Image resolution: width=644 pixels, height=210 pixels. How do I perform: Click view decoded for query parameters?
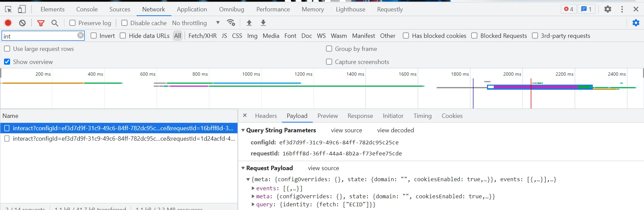pyautogui.click(x=395, y=130)
